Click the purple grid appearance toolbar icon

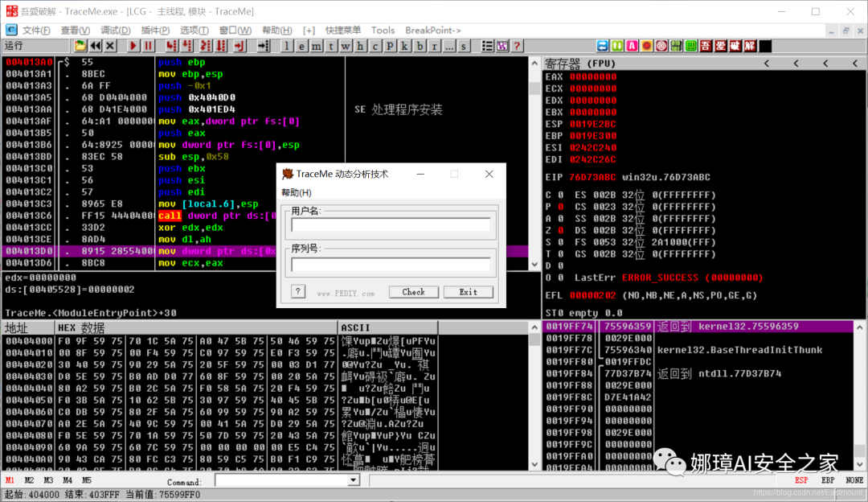pos(502,46)
